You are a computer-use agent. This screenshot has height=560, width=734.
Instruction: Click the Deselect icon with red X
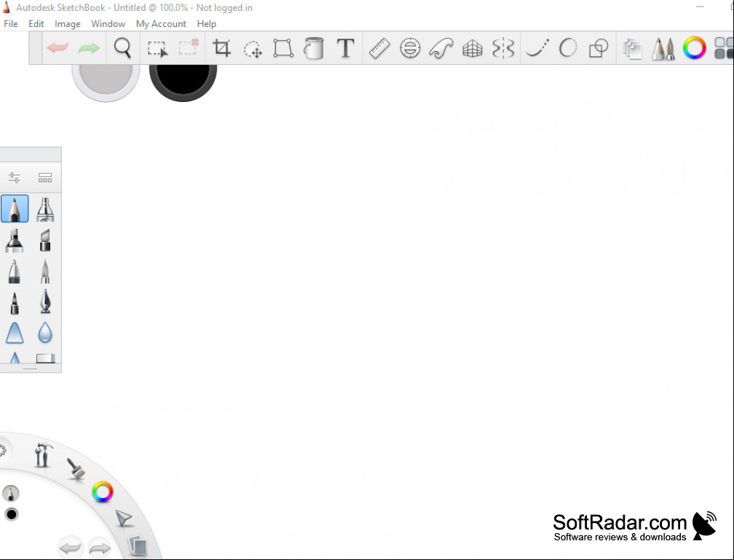pyautogui.click(x=189, y=47)
